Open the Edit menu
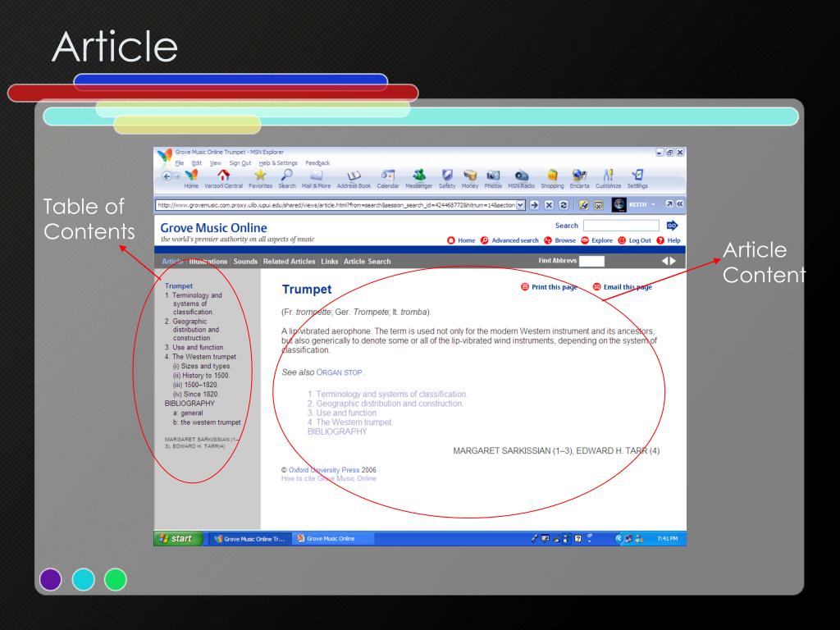 tap(197, 163)
